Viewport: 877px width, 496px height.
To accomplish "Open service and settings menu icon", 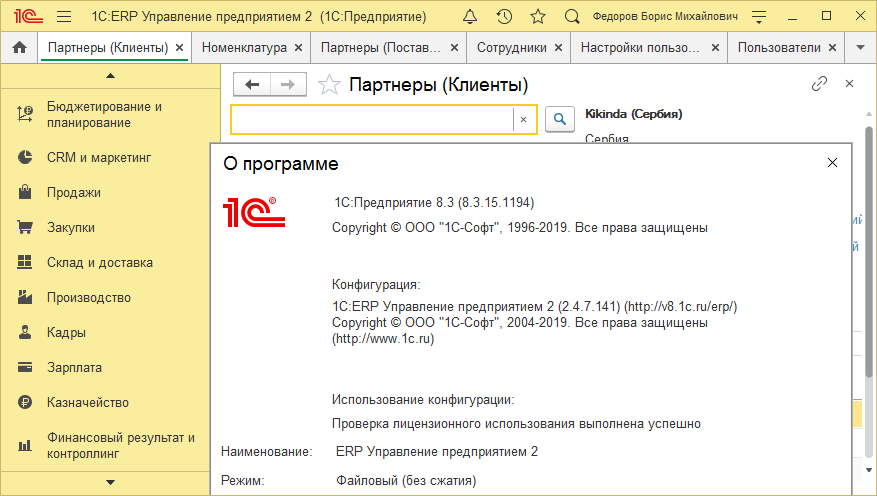I will tap(759, 17).
